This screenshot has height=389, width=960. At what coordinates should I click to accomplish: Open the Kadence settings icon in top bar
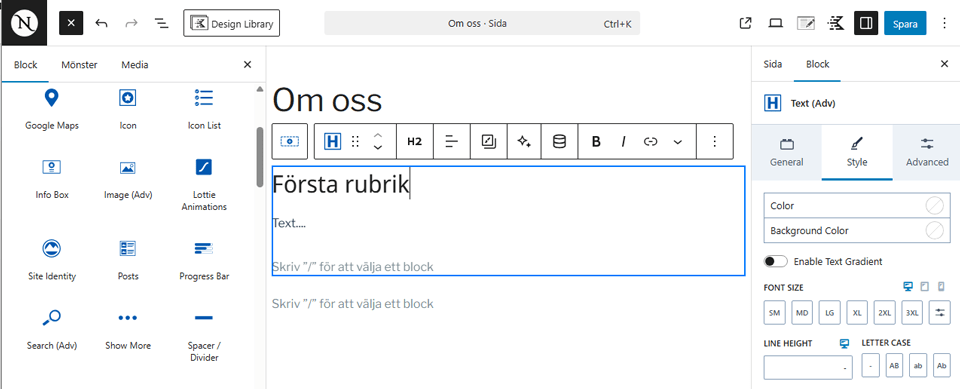coord(836,23)
